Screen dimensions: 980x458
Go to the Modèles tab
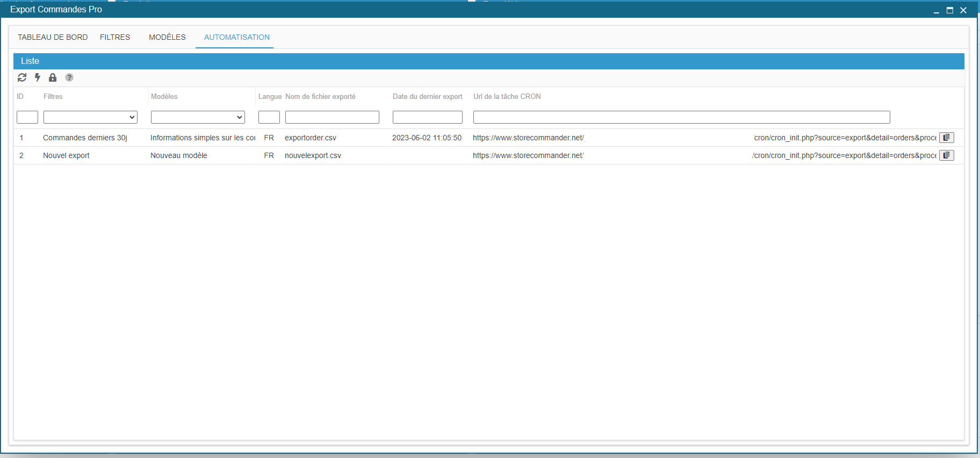click(x=167, y=37)
